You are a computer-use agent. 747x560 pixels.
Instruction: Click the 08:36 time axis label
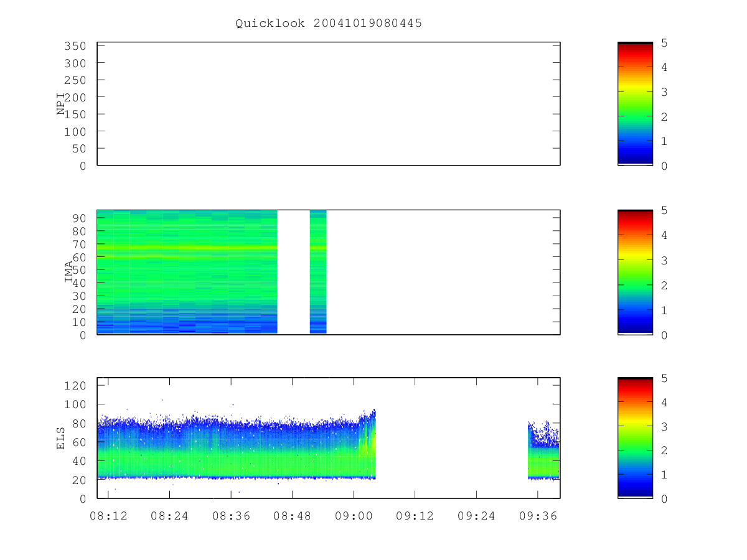pos(231,515)
